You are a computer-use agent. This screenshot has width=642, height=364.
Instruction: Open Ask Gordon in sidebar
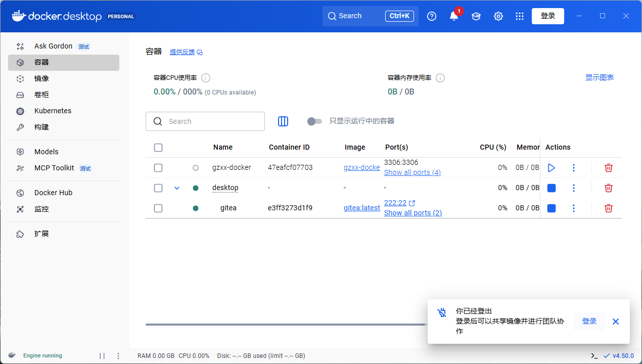tap(64, 47)
